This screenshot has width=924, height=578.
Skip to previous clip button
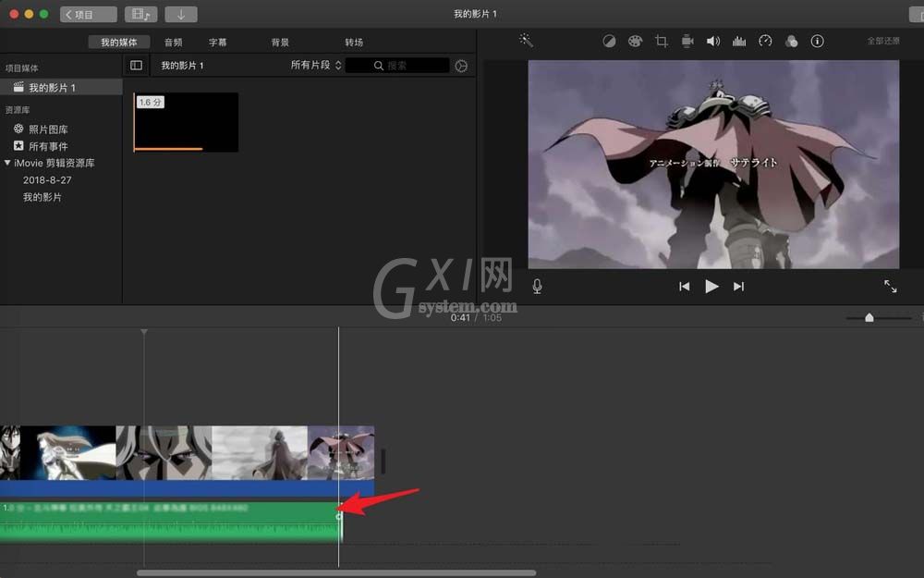click(x=684, y=287)
